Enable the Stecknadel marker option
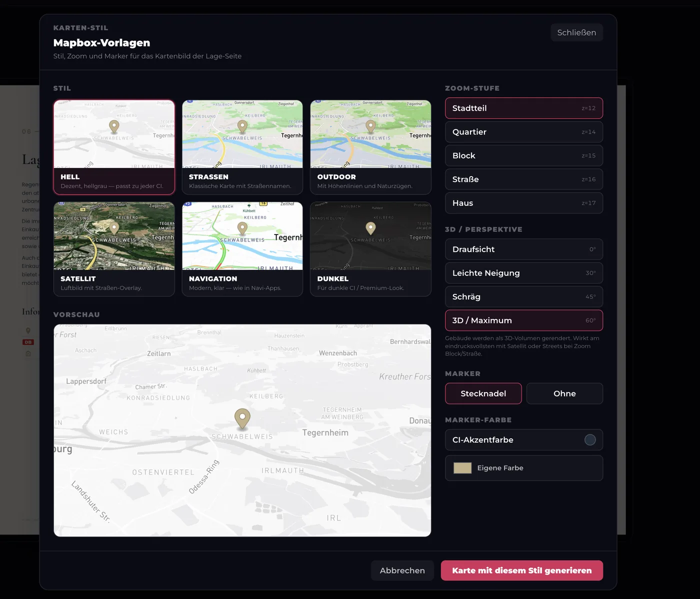Image resolution: width=700 pixels, height=599 pixels. (x=483, y=393)
